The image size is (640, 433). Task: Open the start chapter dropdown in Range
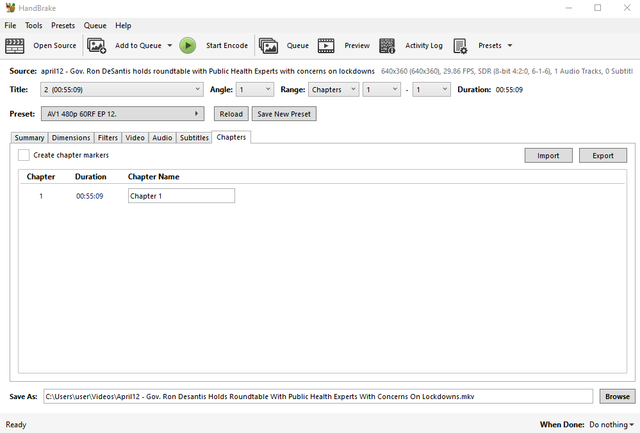coord(381,89)
